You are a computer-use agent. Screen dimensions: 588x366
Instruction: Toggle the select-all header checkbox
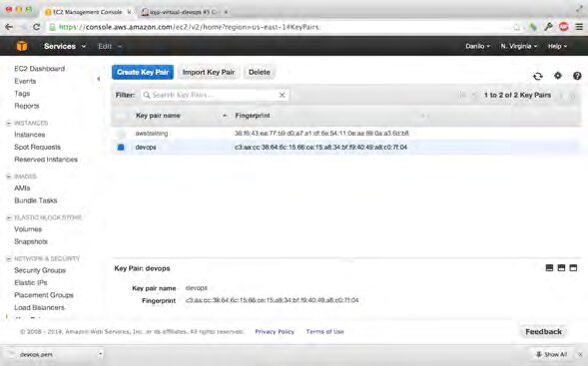pos(121,116)
